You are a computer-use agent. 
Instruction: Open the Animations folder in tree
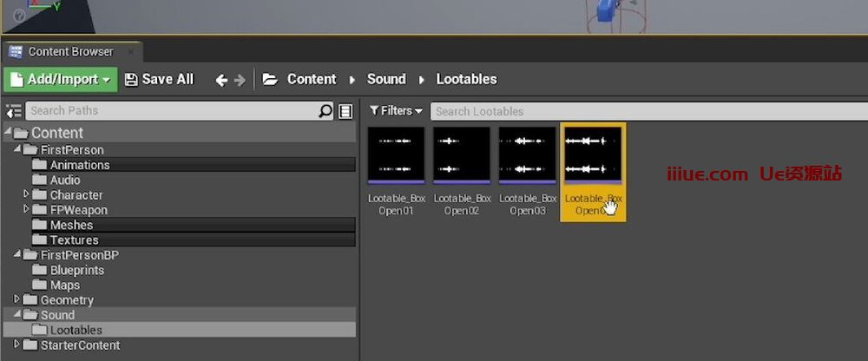(x=79, y=165)
